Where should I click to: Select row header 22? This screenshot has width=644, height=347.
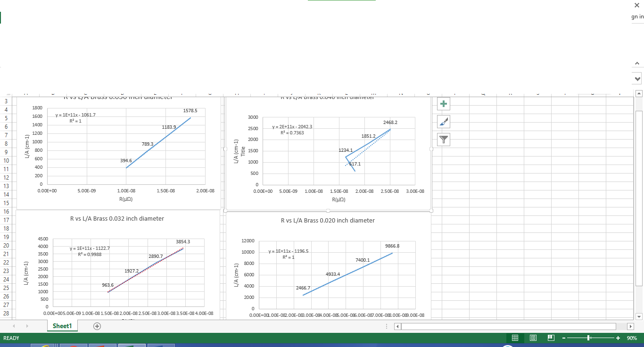coord(6,263)
